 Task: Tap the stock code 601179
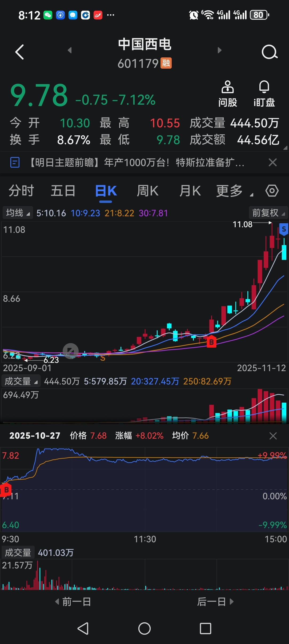point(138,64)
